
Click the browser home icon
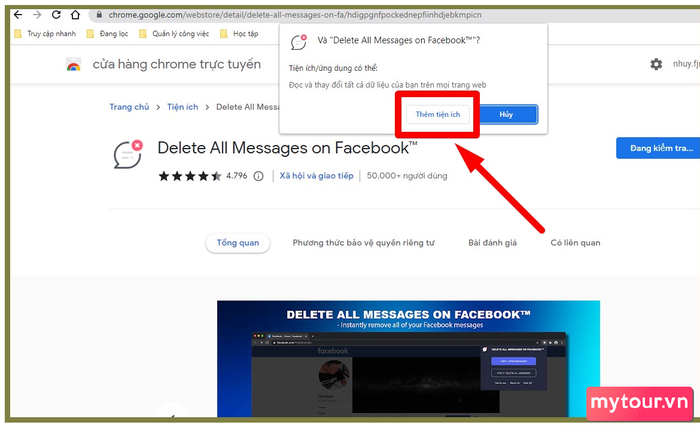point(76,15)
